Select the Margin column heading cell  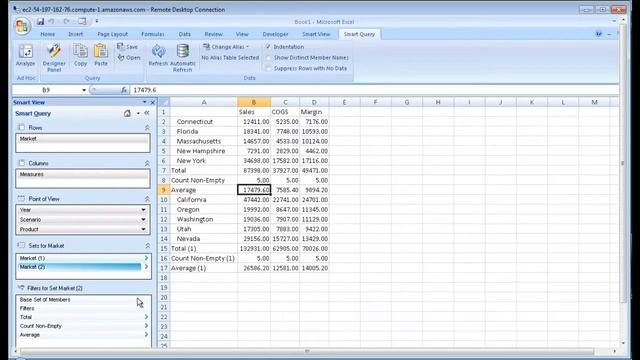click(x=314, y=112)
